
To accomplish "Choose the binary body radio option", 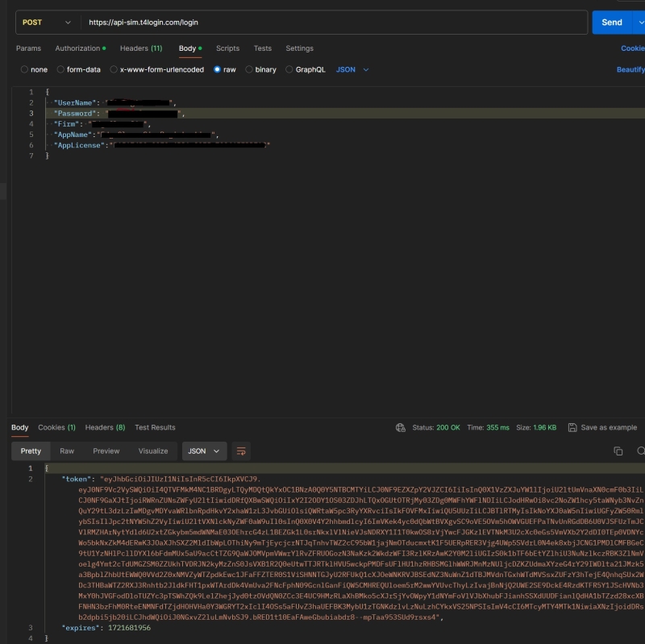I will pyautogui.click(x=249, y=70).
